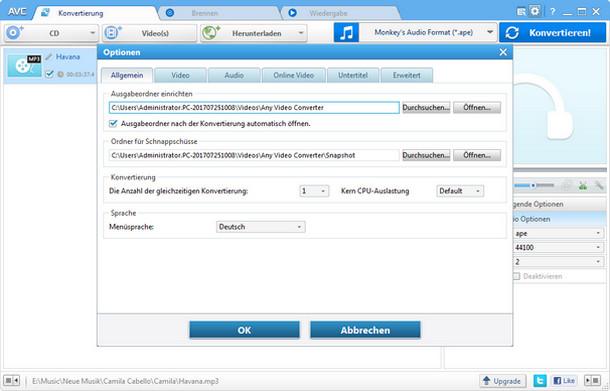The image size is (610, 391).
Task: Open the Monkey's Audio Format profile dropdown
Action: [490, 32]
